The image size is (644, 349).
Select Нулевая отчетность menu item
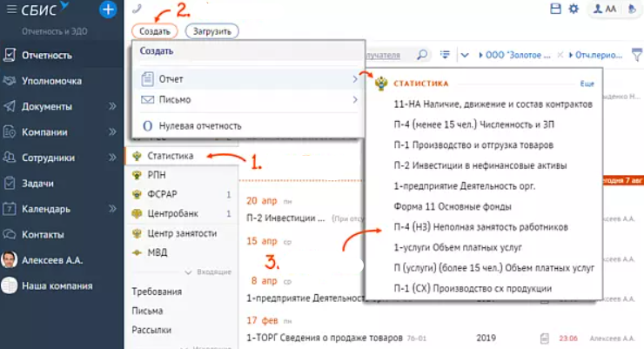(x=249, y=126)
